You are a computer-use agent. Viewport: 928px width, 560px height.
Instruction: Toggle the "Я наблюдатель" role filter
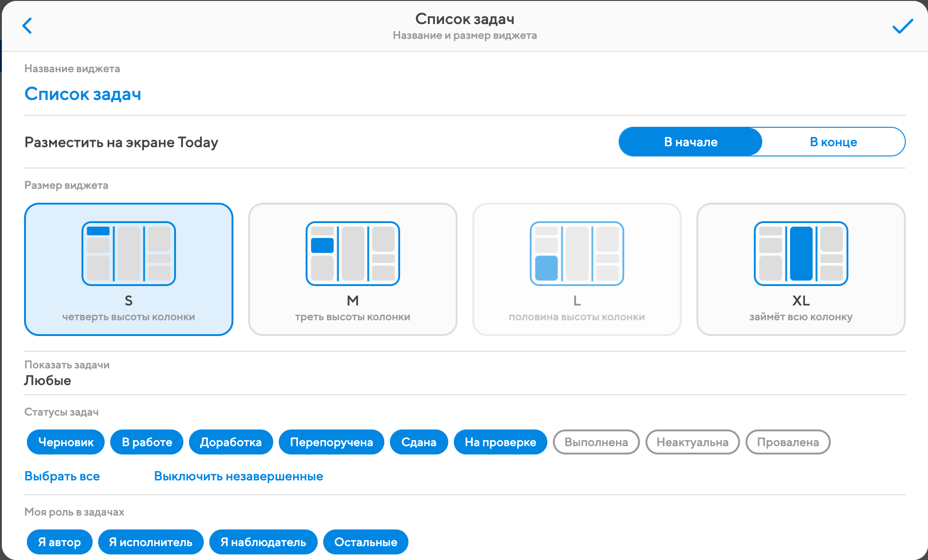pyautogui.click(x=263, y=542)
